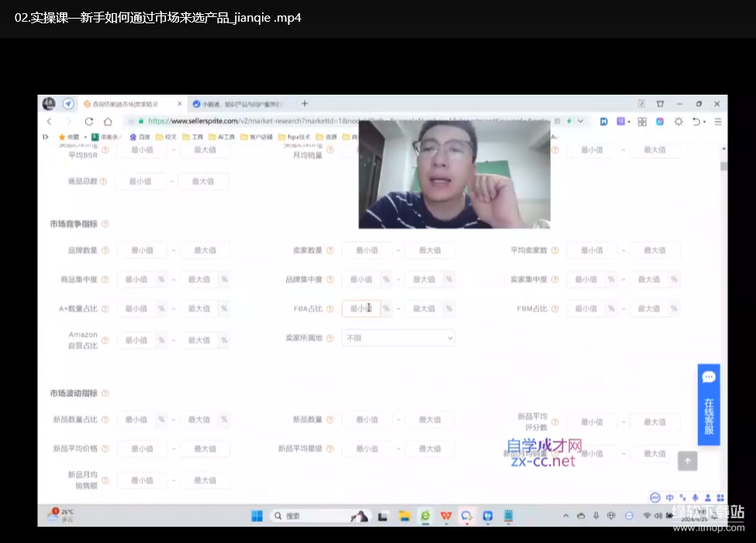This screenshot has width=756, height=543.
Task: Toggle the brightness sun icon in toolbar
Action: click(679, 122)
